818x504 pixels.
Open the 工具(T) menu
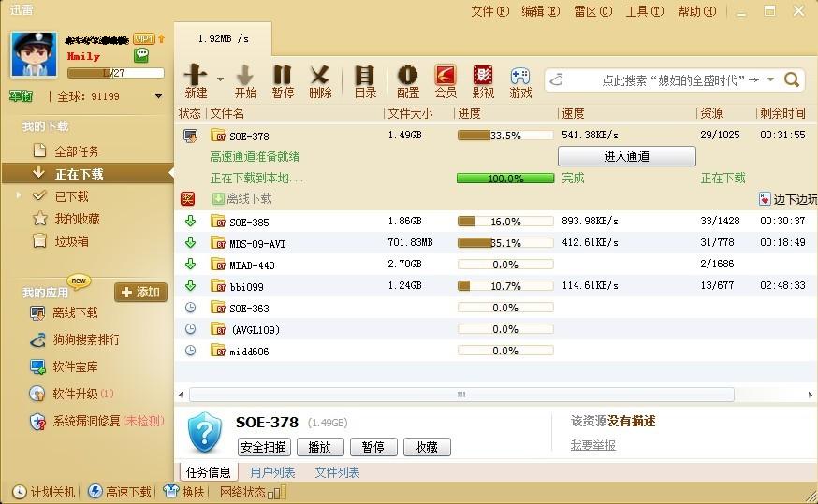645,11
